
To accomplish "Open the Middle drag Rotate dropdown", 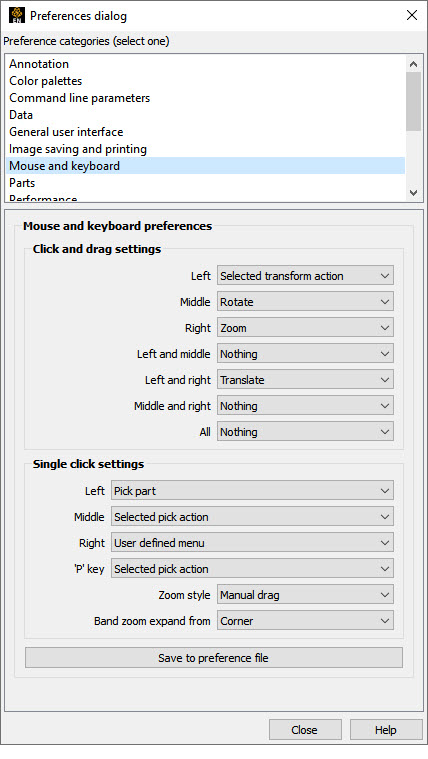I will tap(305, 302).
